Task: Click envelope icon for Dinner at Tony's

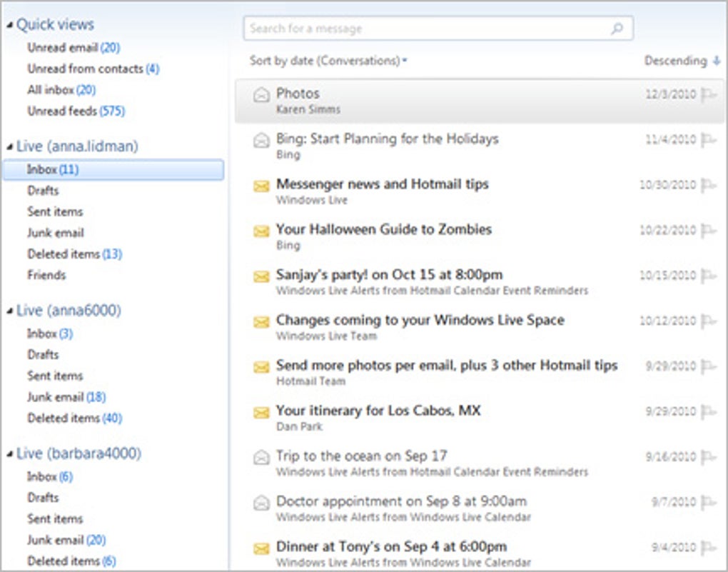Action: click(x=261, y=548)
